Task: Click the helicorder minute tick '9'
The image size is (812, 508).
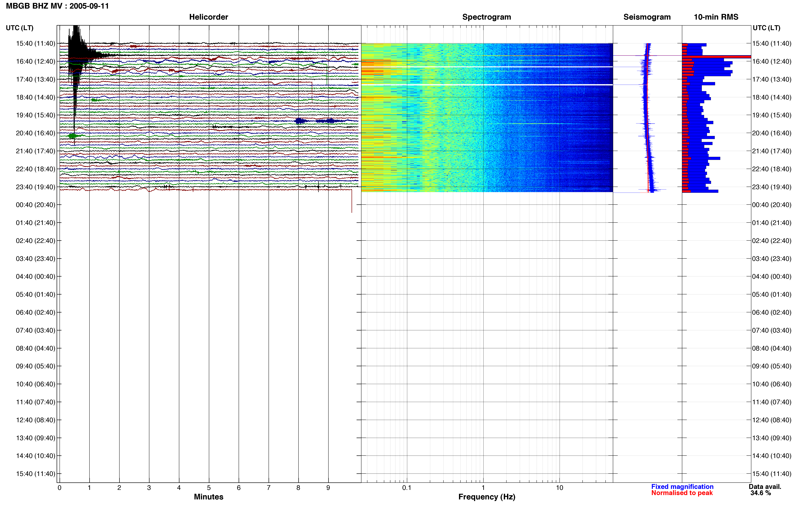Action: (328, 488)
